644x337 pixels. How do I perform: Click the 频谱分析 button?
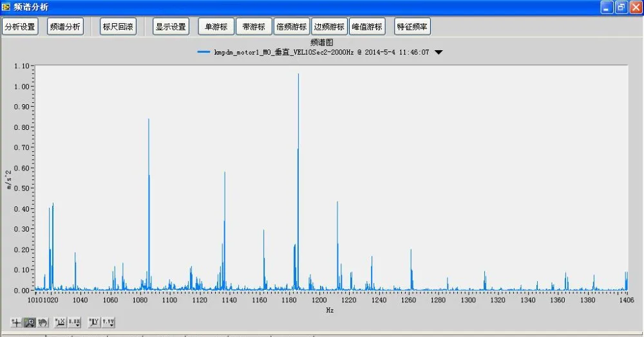pos(66,27)
